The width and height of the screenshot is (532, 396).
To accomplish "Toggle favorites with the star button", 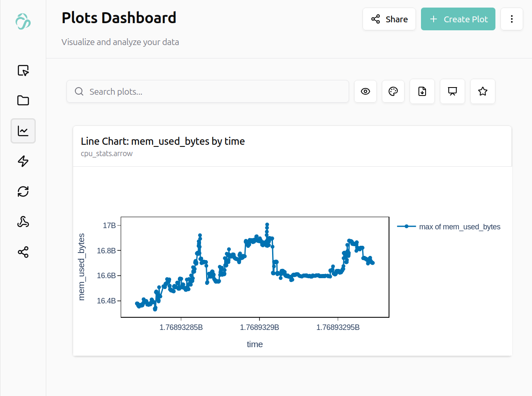I will coord(482,91).
